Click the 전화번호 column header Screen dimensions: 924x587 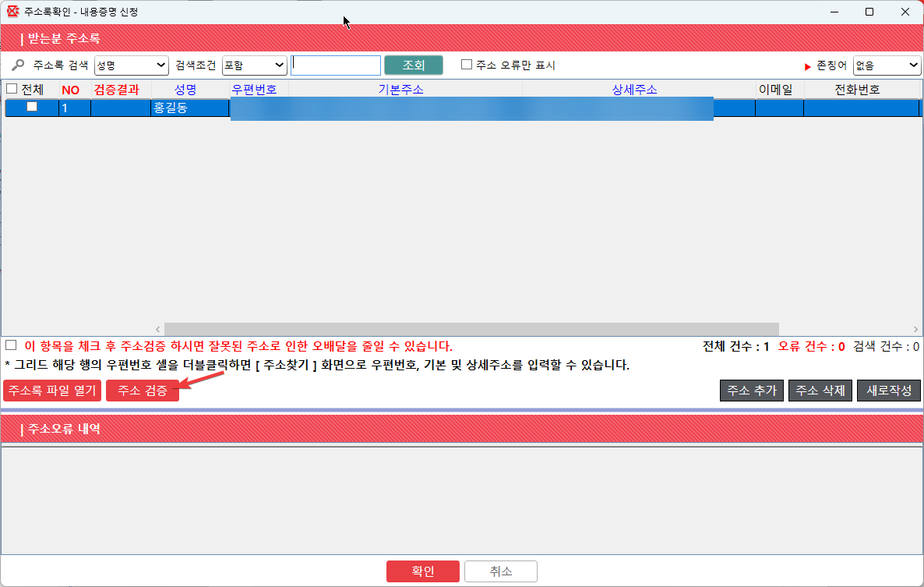point(858,90)
